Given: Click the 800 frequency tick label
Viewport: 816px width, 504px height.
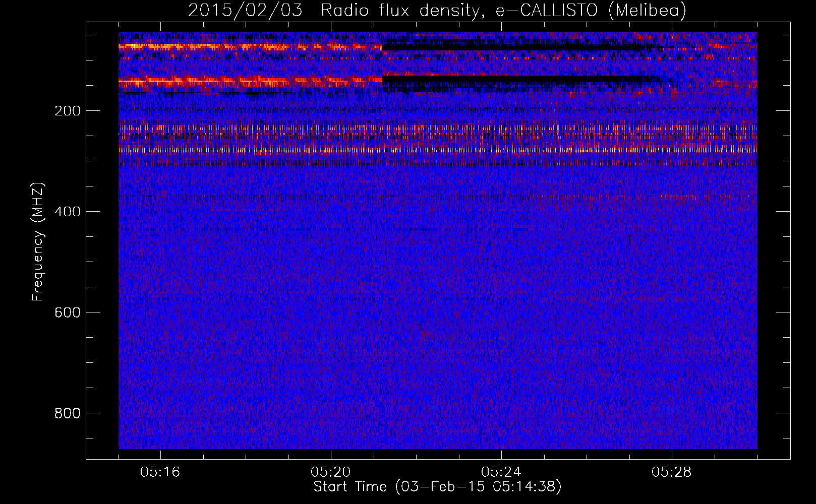Looking at the screenshot, I should 67,413.
